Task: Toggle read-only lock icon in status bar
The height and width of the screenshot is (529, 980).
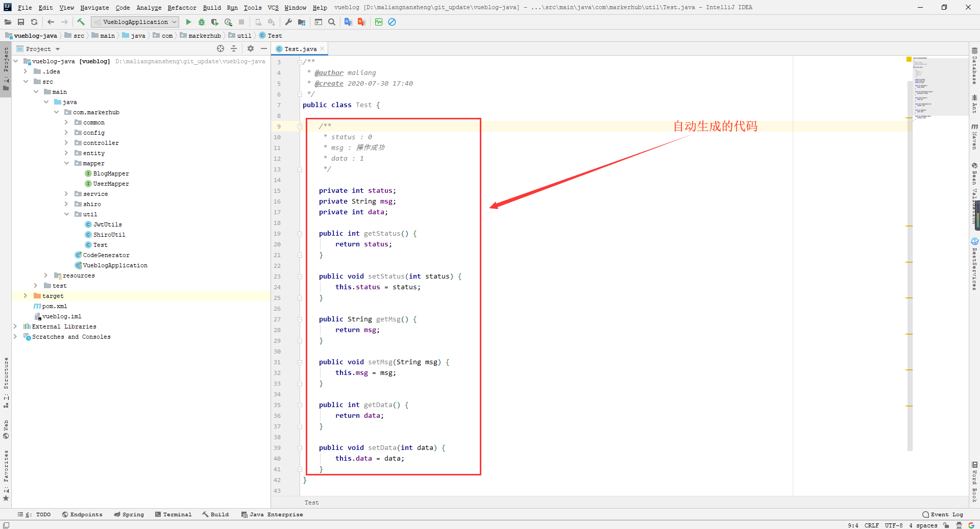Action: coord(946,525)
